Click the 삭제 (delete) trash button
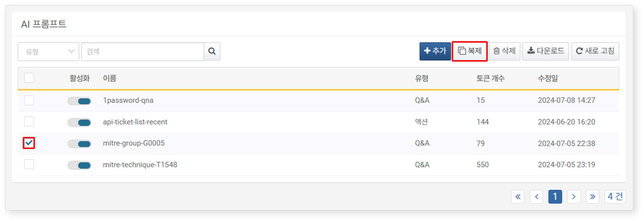 pyautogui.click(x=504, y=51)
